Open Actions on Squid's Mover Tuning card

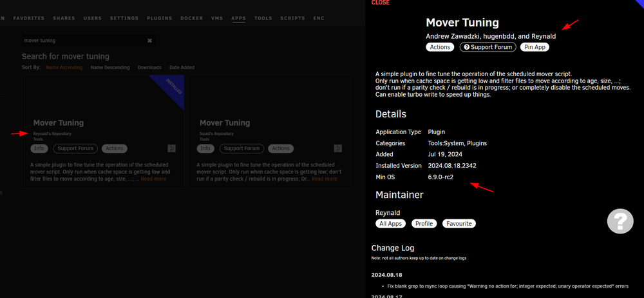(281, 148)
